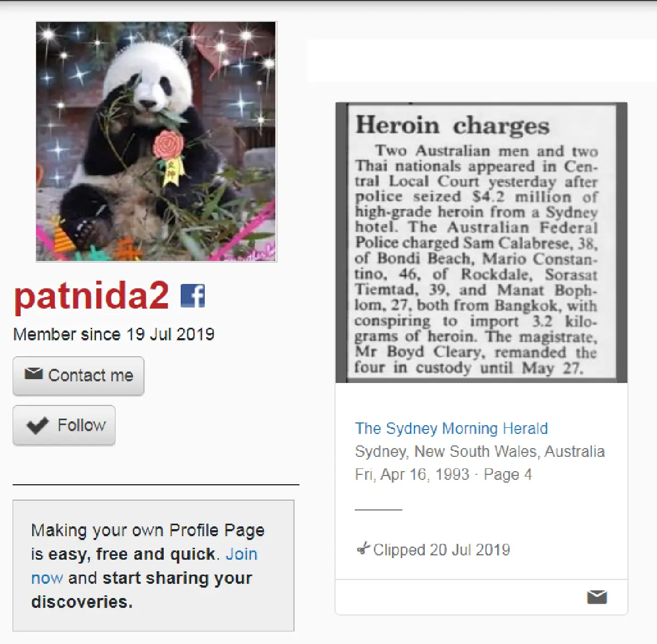Click the blank white banner above clipping
This screenshot has height=644, width=657.
tap(482, 61)
